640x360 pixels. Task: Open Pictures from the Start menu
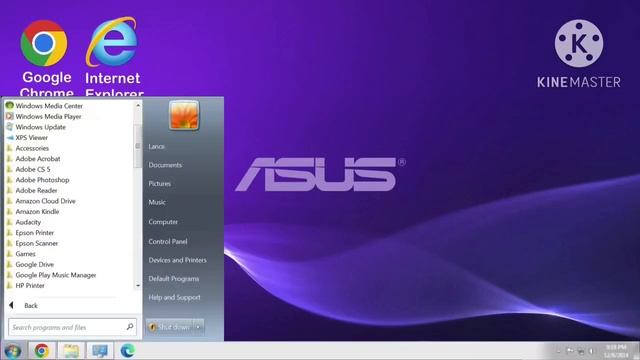[x=160, y=184]
